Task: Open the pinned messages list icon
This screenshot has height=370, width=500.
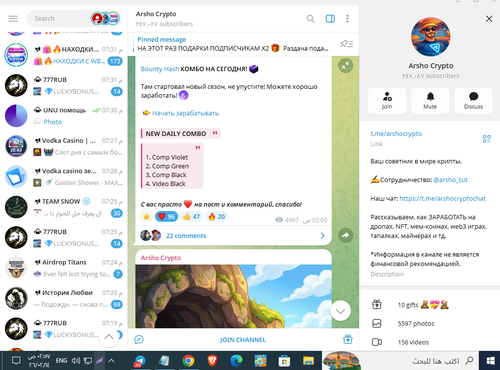Action: (347, 44)
